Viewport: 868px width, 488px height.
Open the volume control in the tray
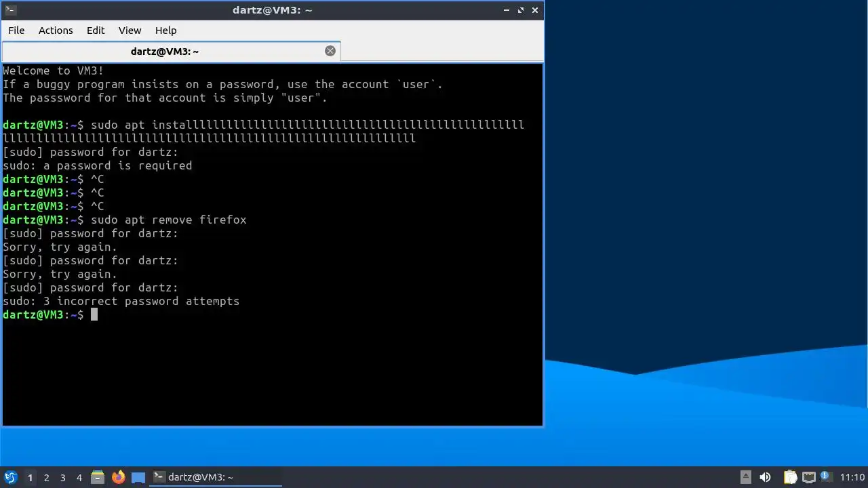[x=766, y=477]
